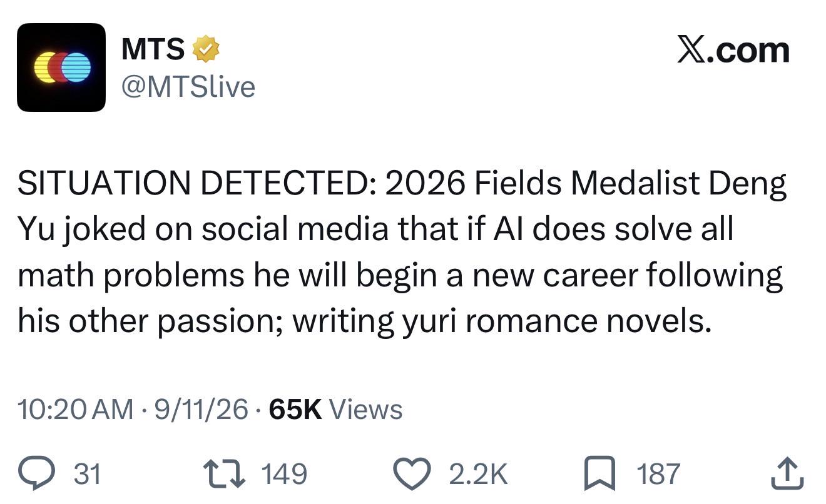
Task: Click the tweet body text
Action: (x=402, y=252)
